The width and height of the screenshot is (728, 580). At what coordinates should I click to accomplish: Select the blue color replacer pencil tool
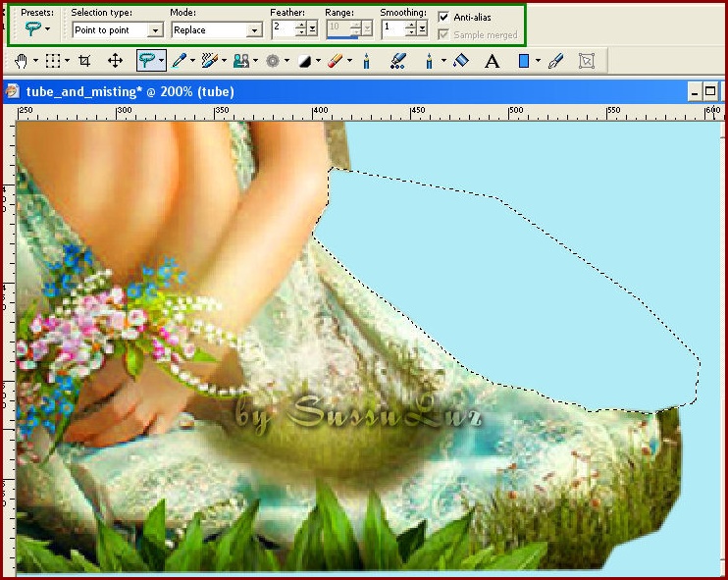click(430, 61)
